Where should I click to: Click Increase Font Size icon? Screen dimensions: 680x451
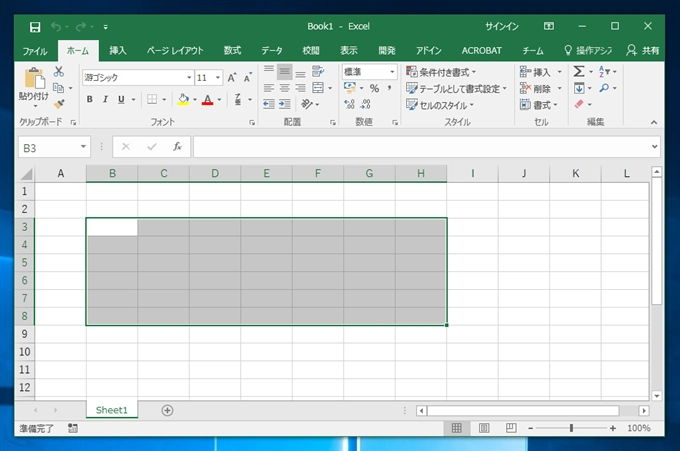click(232, 78)
